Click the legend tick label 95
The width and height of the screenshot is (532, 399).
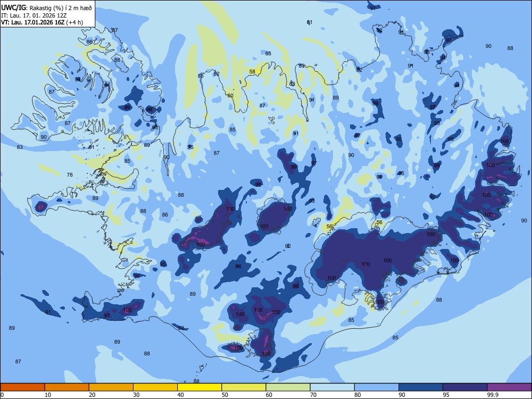point(446,395)
